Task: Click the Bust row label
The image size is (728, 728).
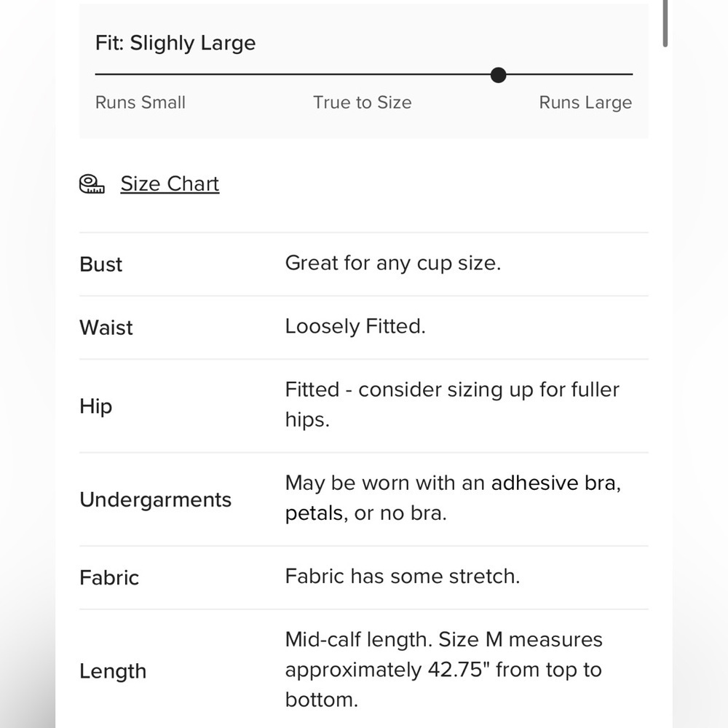Action: (100, 264)
